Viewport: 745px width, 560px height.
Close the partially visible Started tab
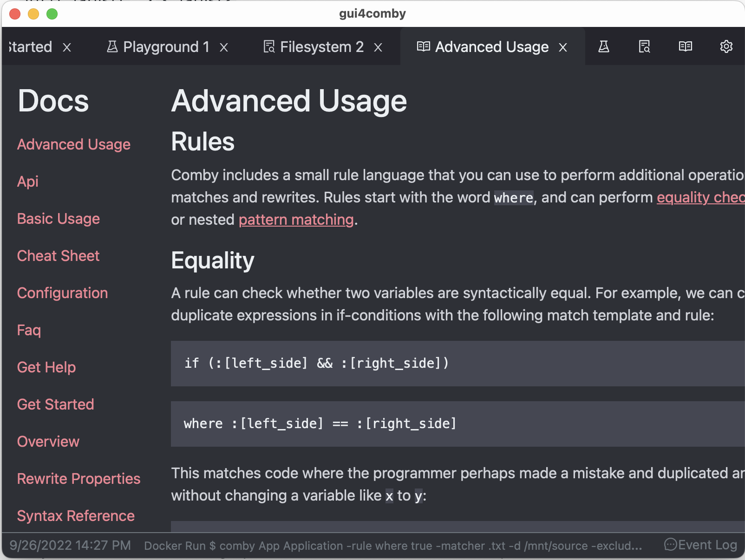coord(67,47)
